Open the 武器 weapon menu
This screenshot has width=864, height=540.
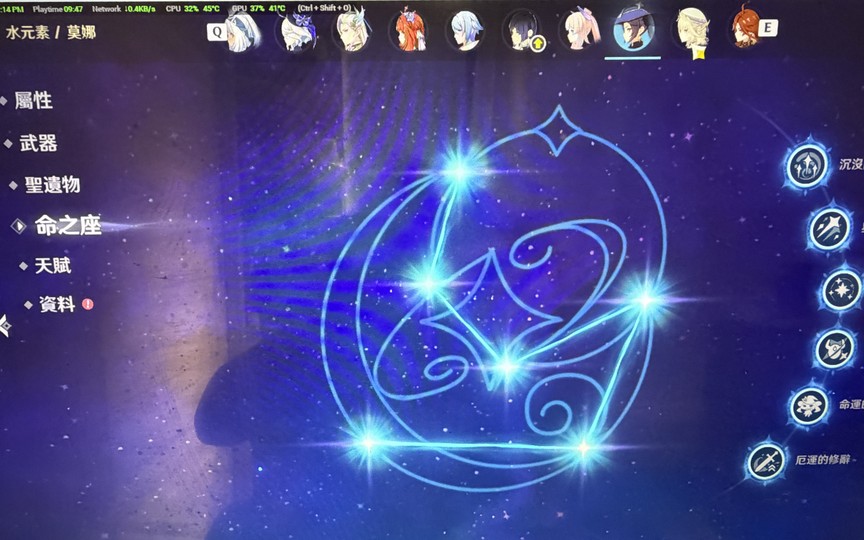click(x=39, y=143)
